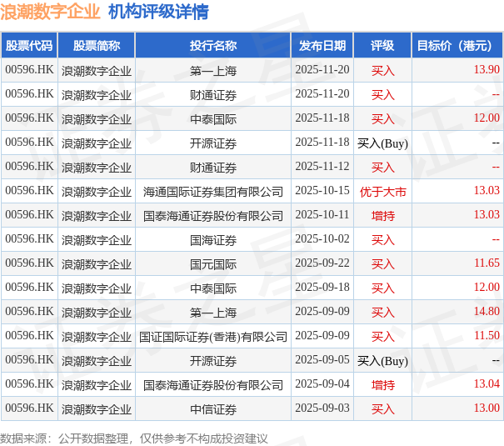
Task: Click the date 2025-10-11
Action: click(x=322, y=214)
